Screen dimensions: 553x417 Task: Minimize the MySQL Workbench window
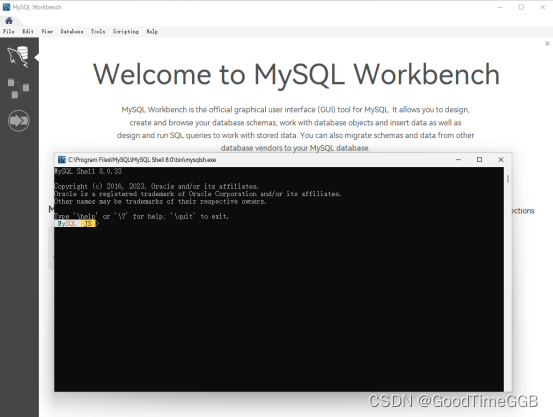coord(500,7)
